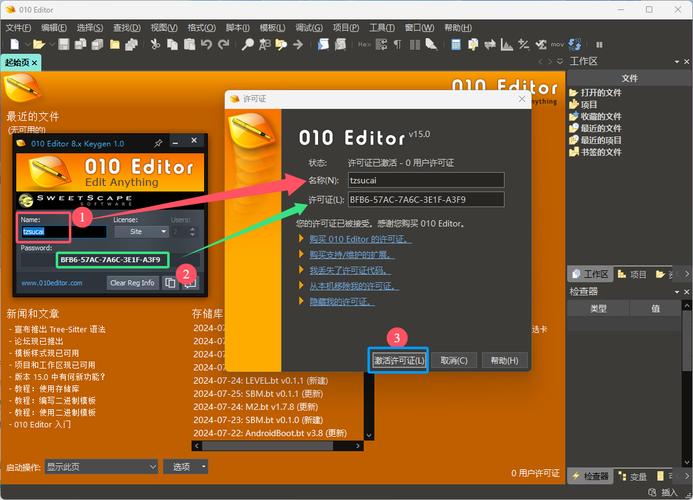The height and width of the screenshot is (500, 693).
Task: Click the Save file toolbar icon
Action: tap(63, 44)
